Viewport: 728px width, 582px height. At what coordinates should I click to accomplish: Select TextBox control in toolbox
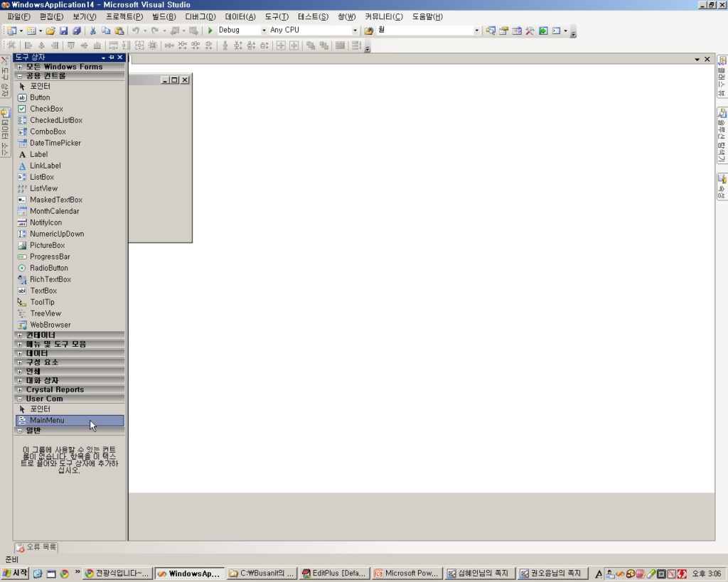coord(70,291)
